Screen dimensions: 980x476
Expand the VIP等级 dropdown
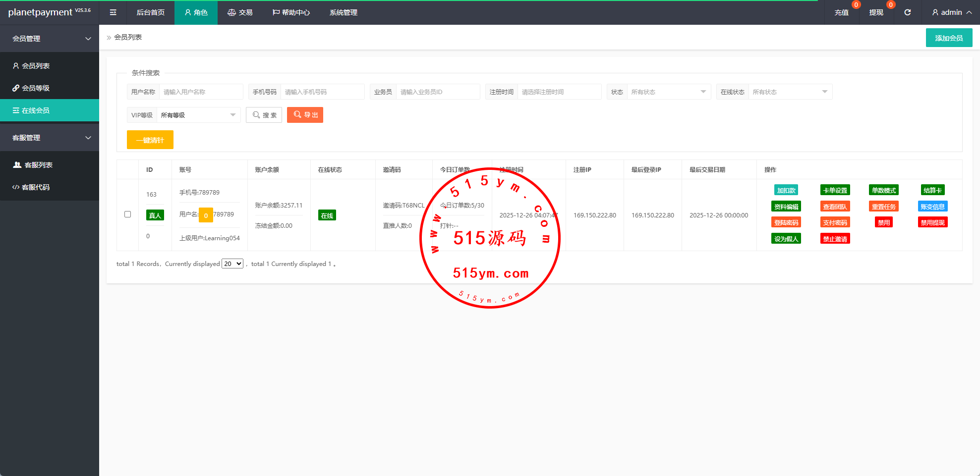(198, 115)
